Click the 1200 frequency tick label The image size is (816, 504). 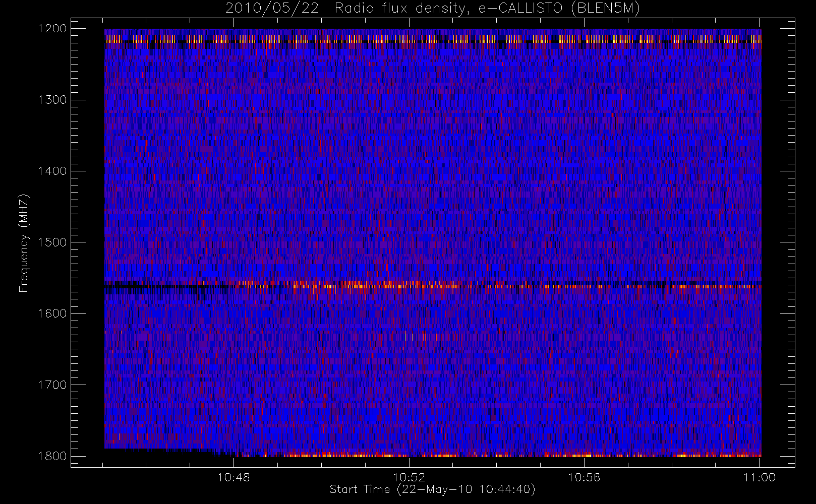(x=52, y=29)
